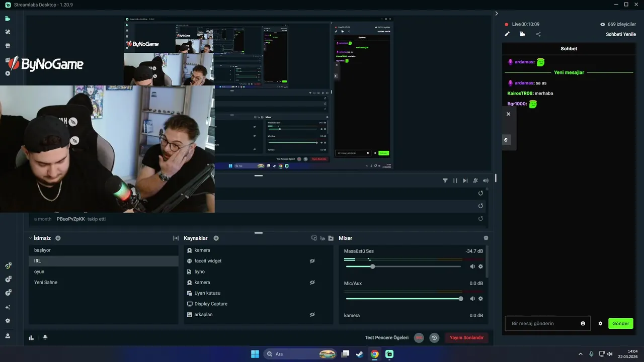Click Sohbeti Yenile to refresh chat
The width and height of the screenshot is (644, 362).
621,34
